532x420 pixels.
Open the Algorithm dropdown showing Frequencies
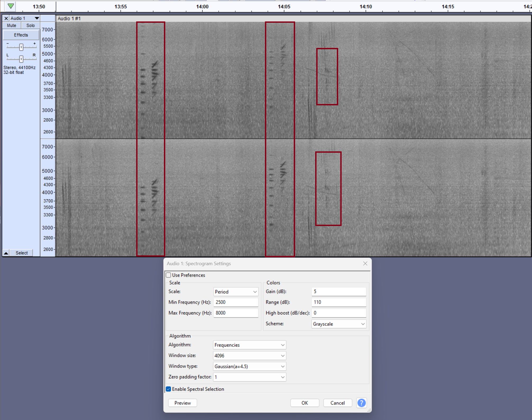[x=249, y=345]
